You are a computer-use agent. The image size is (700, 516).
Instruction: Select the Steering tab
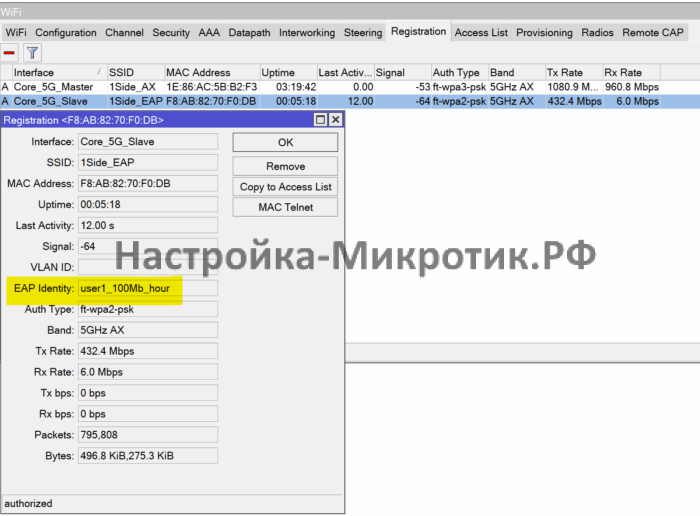click(363, 33)
